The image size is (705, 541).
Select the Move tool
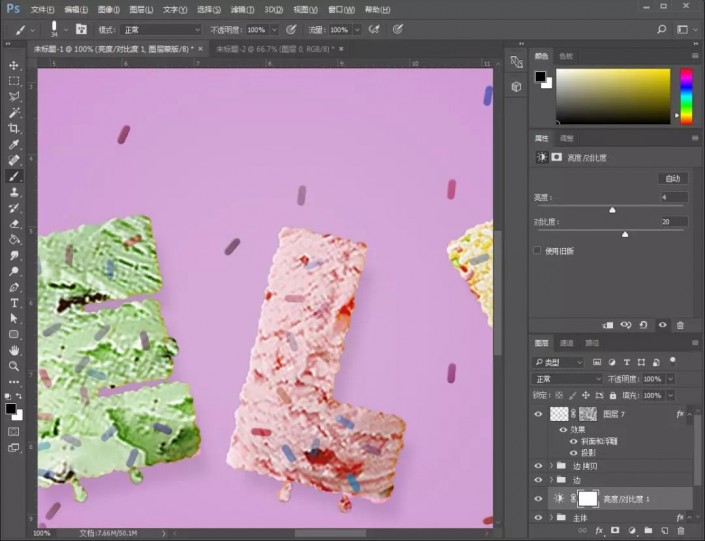[x=14, y=65]
